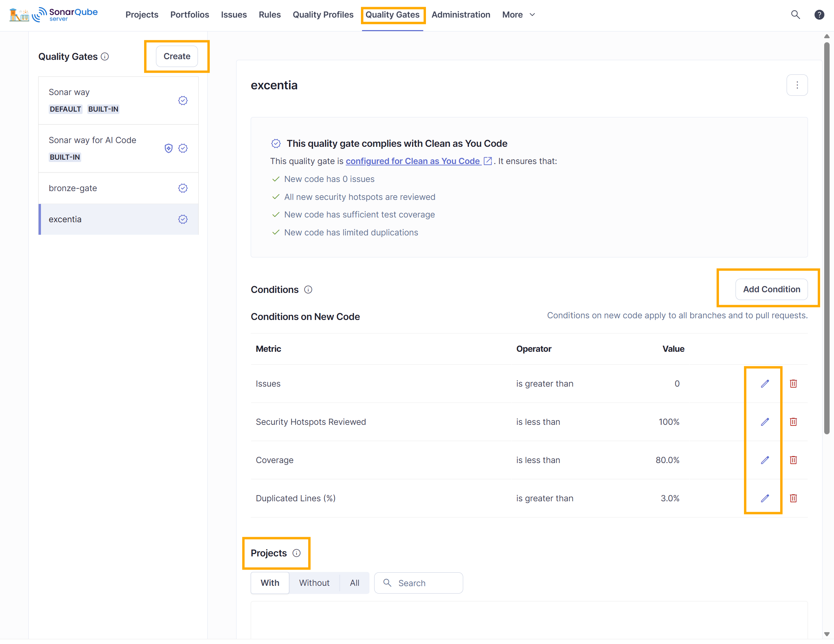The width and height of the screenshot is (834, 644).
Task: Click the info icon beside Conditions heading
Action: pyautogui.click(x=308, y=290)
